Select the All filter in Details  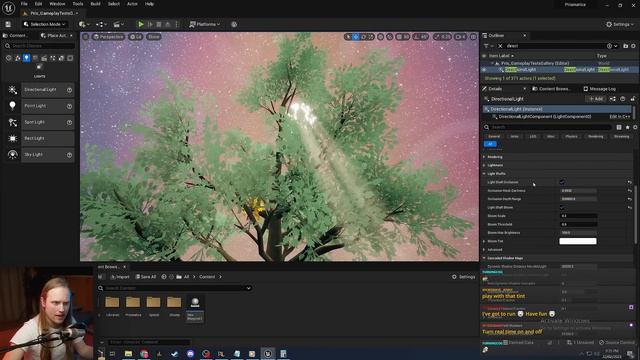[490, 144]
